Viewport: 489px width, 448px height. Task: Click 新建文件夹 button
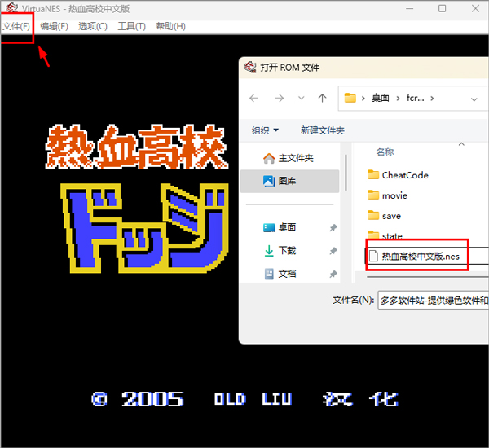[323, 130]
